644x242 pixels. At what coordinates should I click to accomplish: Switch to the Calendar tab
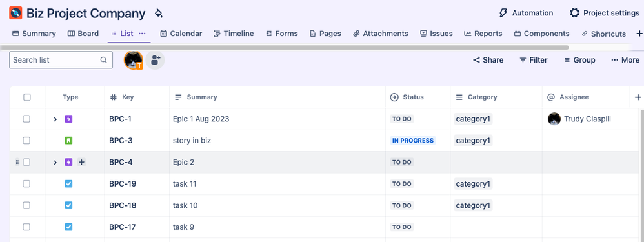pyautogui.click(x=181, y=34)
